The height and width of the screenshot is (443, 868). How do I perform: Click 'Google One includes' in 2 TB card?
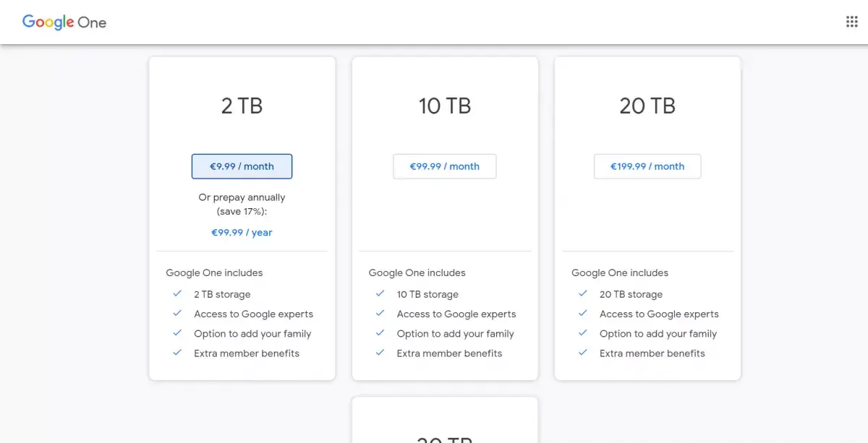point(214,273)
